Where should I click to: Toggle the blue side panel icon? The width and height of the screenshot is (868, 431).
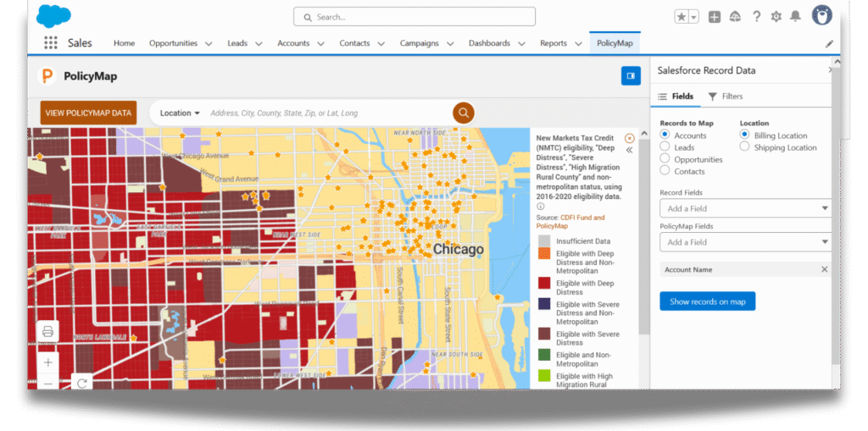630,75
